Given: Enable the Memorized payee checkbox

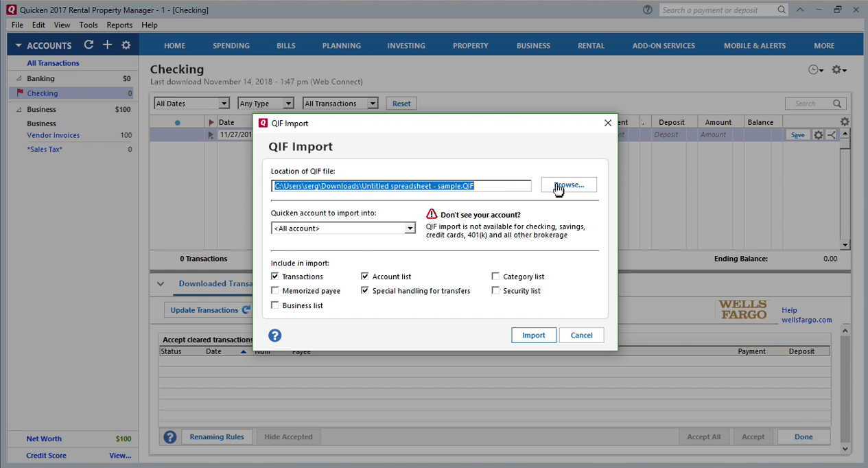Looking at the screenshot, I should (x=275, y=291).
